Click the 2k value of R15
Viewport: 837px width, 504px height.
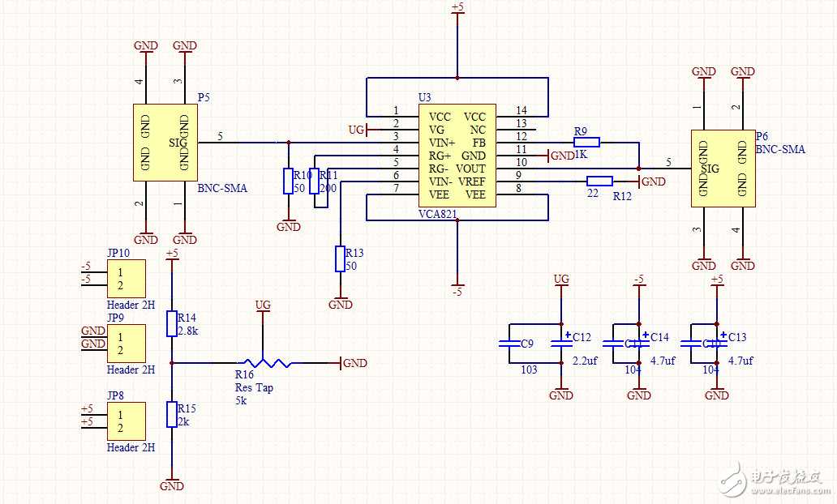coord(183,421)
